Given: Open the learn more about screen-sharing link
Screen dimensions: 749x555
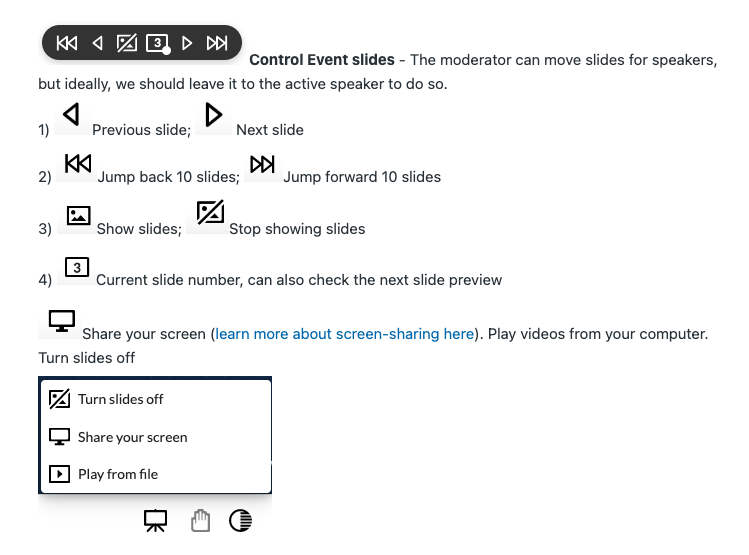Looking at the screenshot, I should pyautogui.click(x=344, y=334).
